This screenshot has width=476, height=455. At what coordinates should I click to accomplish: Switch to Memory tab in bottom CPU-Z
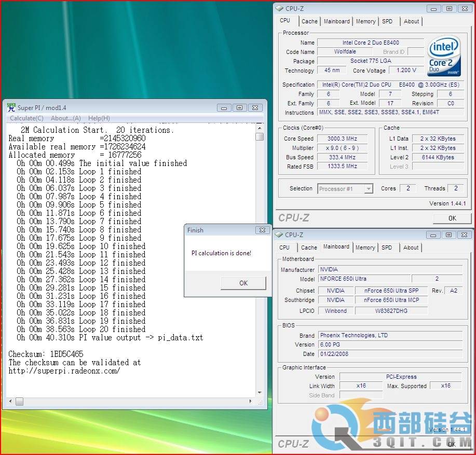coord(365,247)
